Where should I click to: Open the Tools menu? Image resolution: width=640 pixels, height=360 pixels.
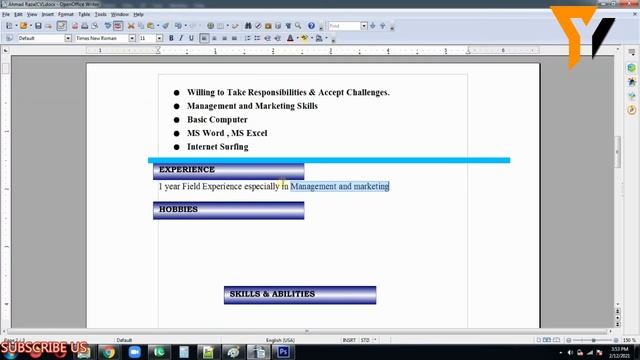pos(100,14)
